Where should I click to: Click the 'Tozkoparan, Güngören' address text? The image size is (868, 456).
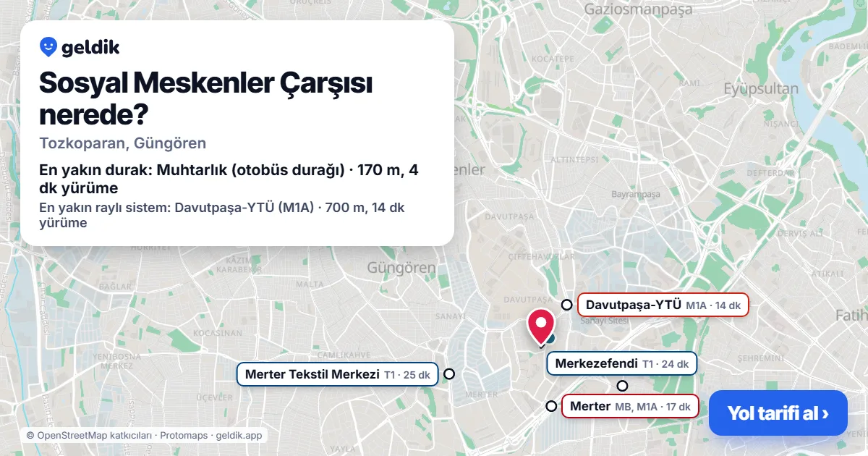pyautogui.click(x=123, y=143)
